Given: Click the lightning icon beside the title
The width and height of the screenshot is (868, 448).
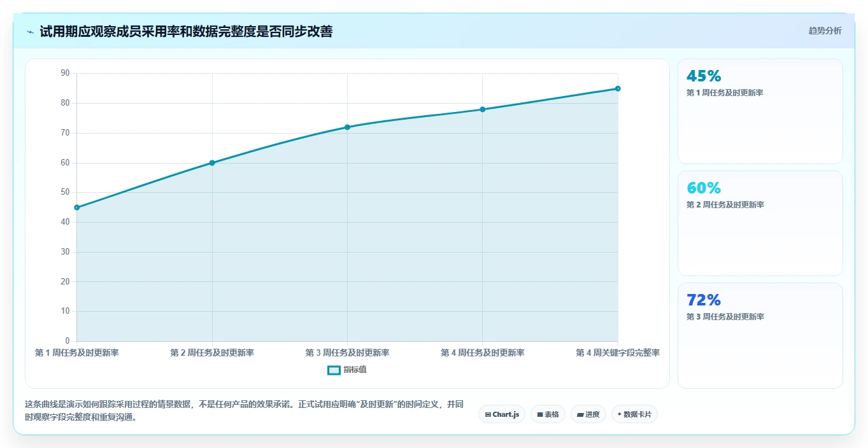Looking at the screenshot, I should click(x=30, y=32).
